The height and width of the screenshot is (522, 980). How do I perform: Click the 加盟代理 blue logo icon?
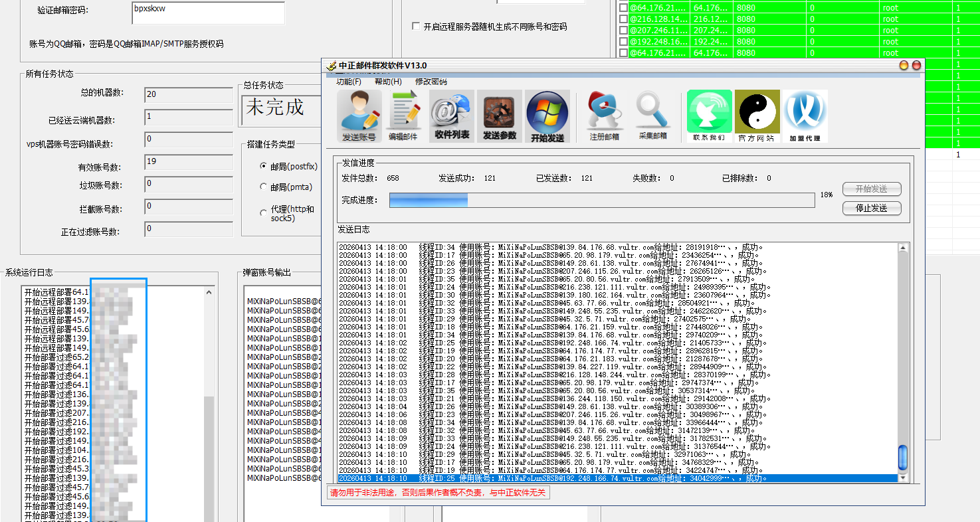click(805, 116)
